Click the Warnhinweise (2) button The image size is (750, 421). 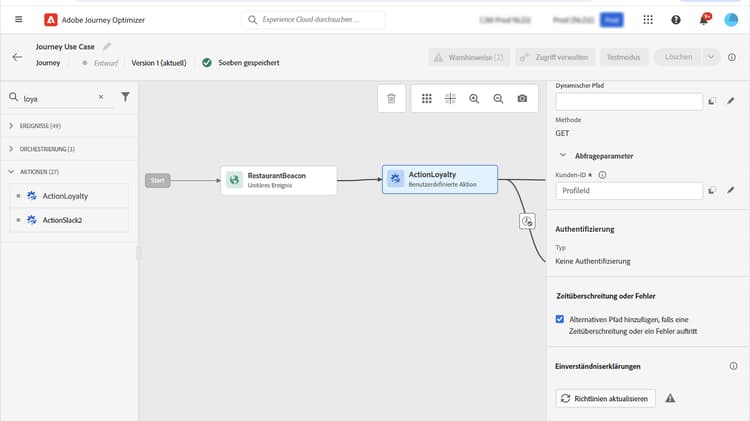tap(469, 57)
